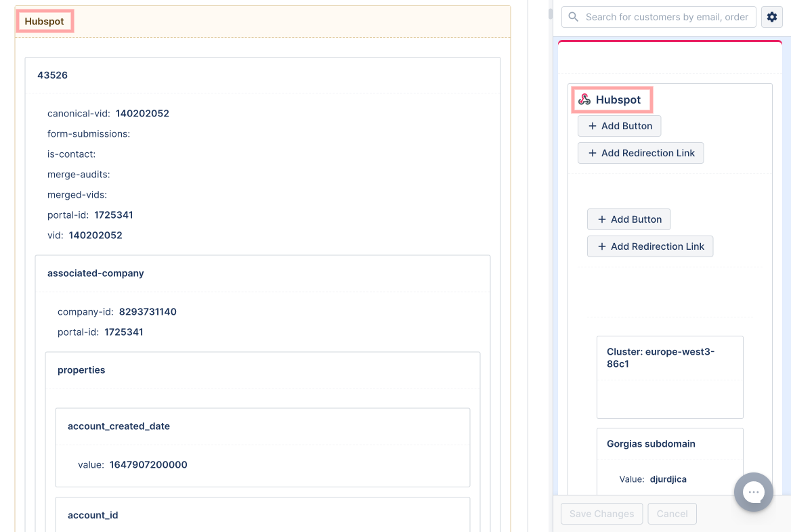Select the Hubspot header in left panel

[45, 21]
